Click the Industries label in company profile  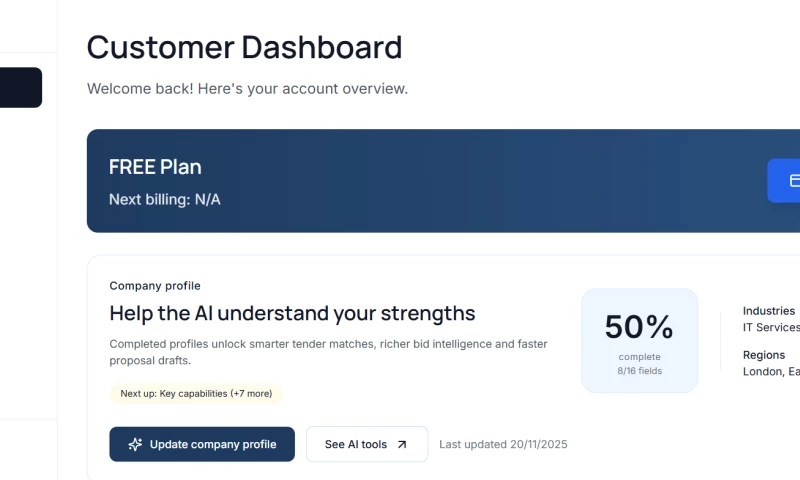(769, 311)
